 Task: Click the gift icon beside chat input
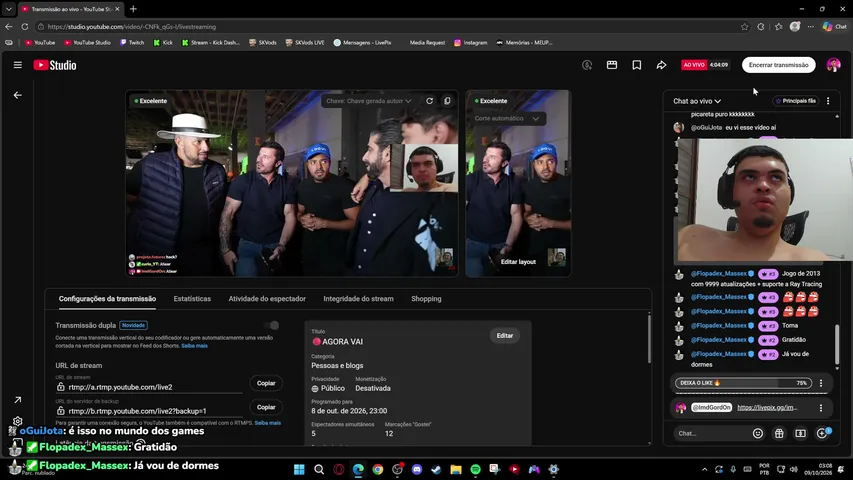(x=779, y=433)
